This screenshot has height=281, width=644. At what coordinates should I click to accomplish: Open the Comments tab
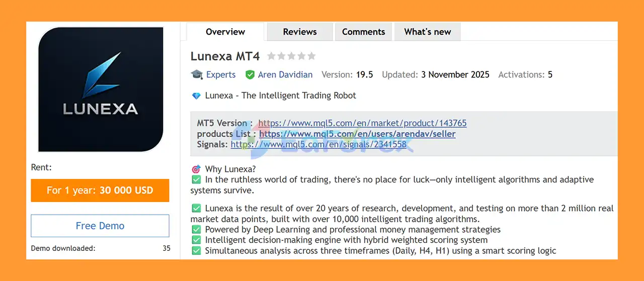[363, 32]
